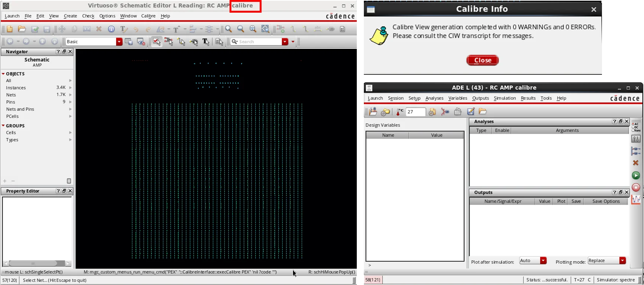Click the Name/Signal/Expr column header

[503, 201]
